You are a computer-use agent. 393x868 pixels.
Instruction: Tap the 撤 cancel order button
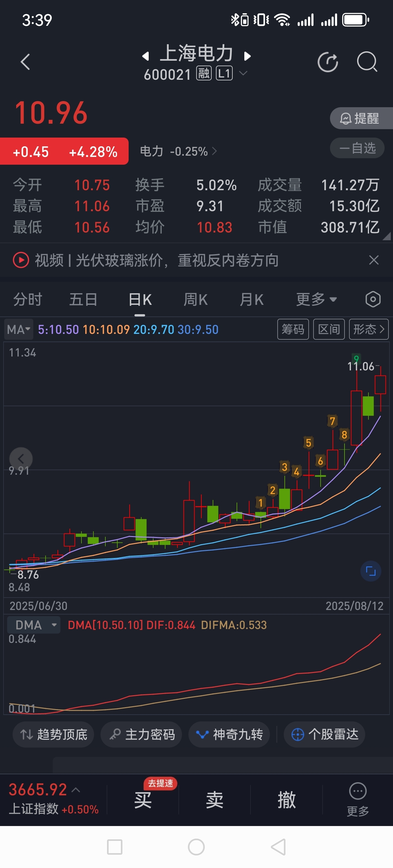[x=286, y=800]
